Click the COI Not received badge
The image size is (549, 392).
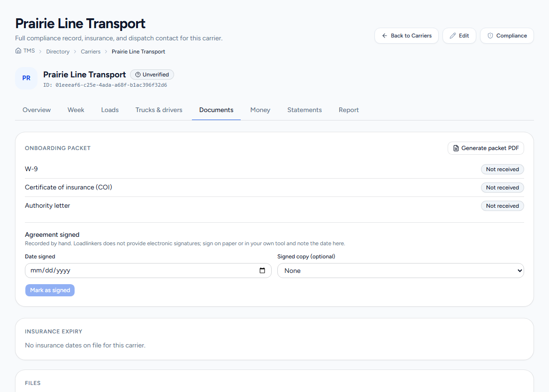point(503,188)
